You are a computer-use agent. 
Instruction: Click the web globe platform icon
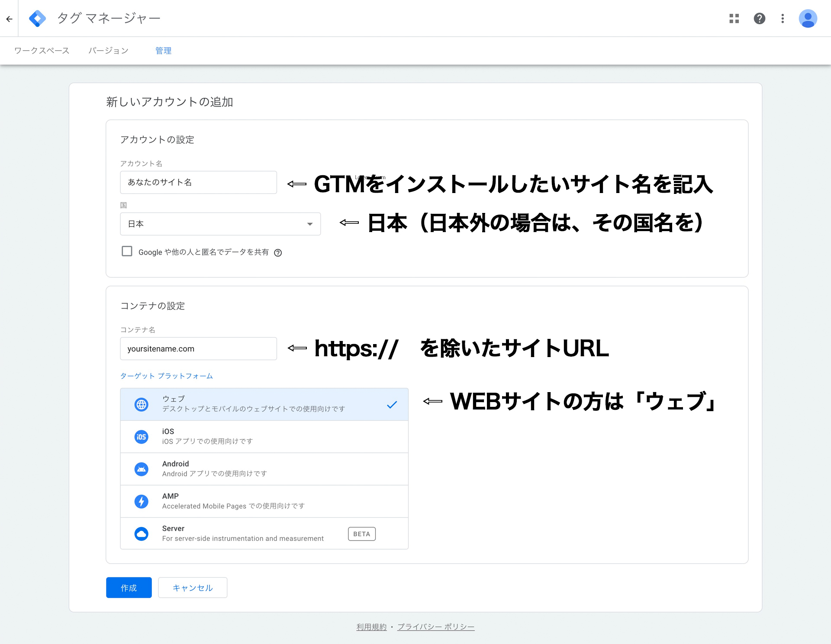142,405
